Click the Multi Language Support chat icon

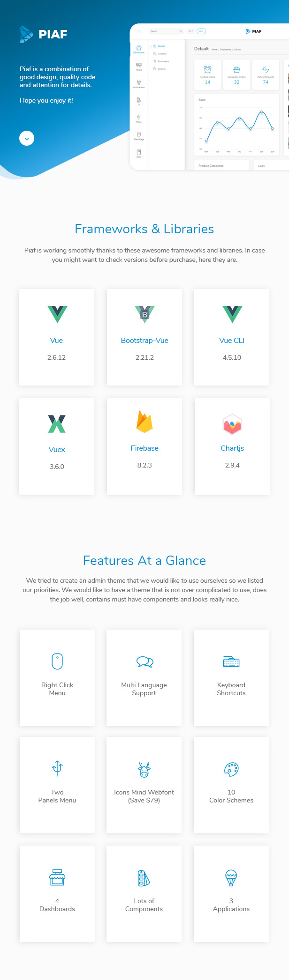click(144, 662)
